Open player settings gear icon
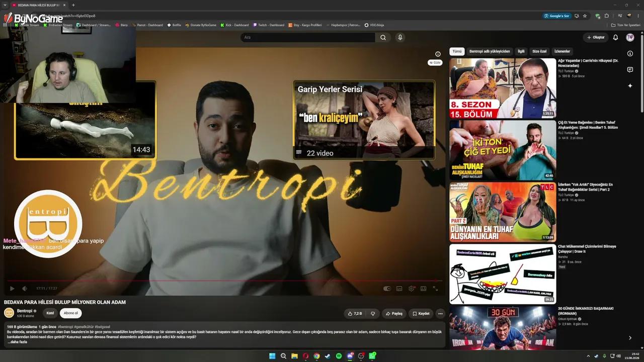Screen dimensions: 644x362 pyautogui.click(x=412, y=289)
